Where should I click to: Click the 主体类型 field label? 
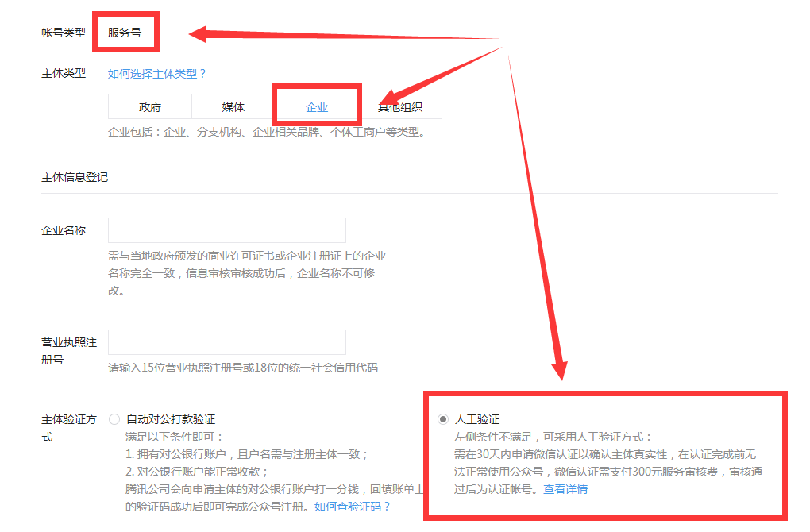(x=64, y=74)
